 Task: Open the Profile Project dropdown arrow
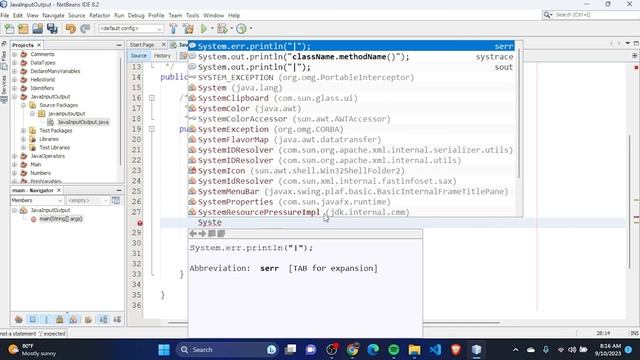pyautogui.click(x=251, y=29)
